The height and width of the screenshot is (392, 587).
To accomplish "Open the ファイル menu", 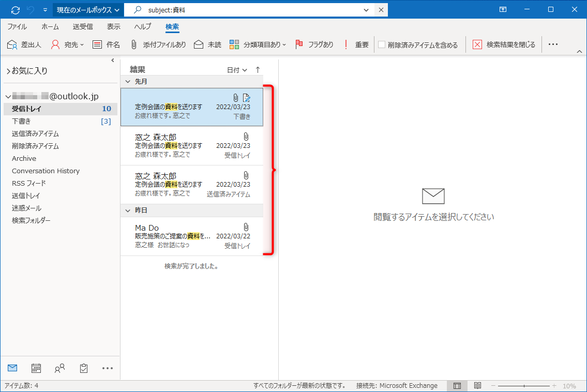I will pos(18,26).
